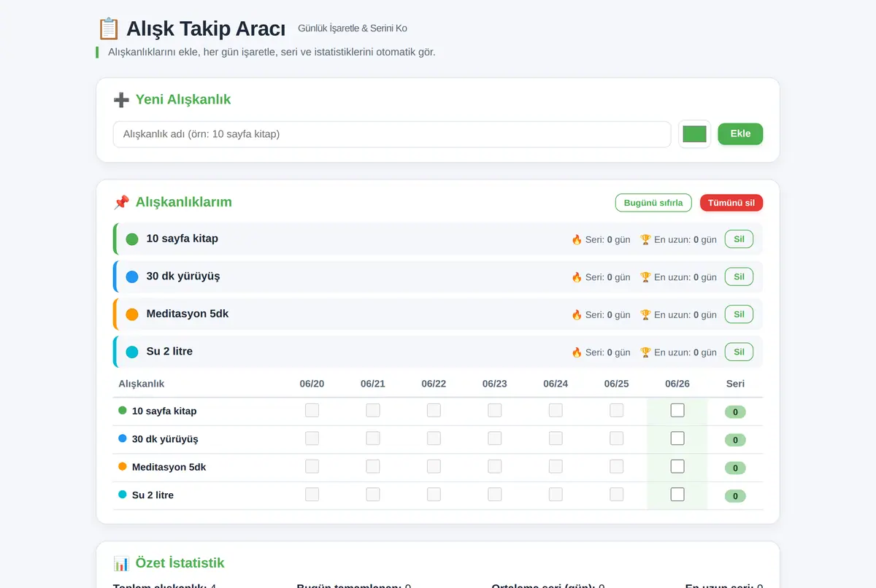The width and height of the screenshot is (876, 588).
Task: Click orange dot on Meditasyon 5dk card
Action: click(132, 314)
